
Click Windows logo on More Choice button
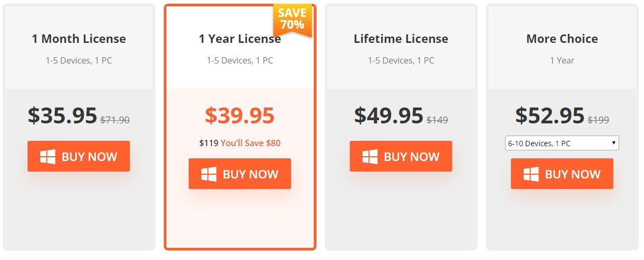pos(531,174)
